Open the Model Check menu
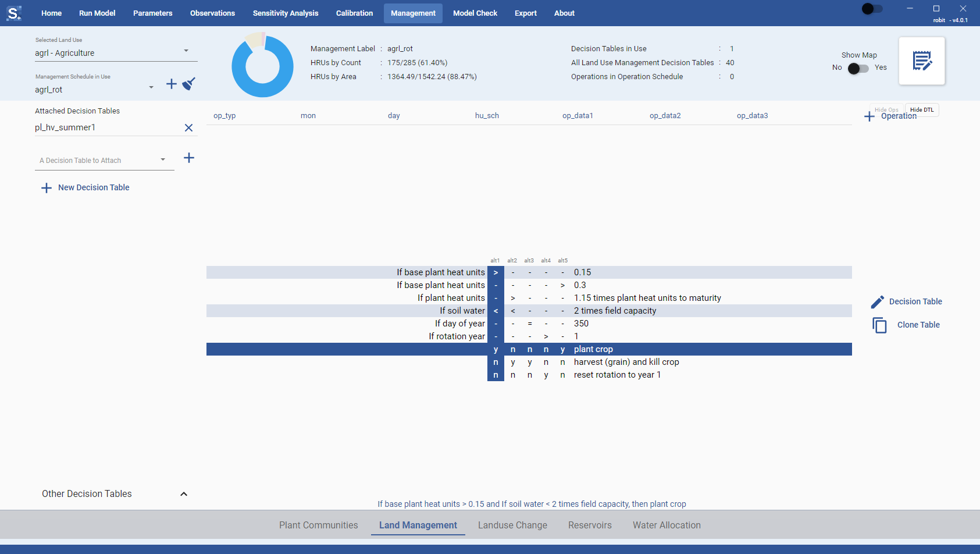The width and height of the screenshot is (980, 554). [475, 13]
